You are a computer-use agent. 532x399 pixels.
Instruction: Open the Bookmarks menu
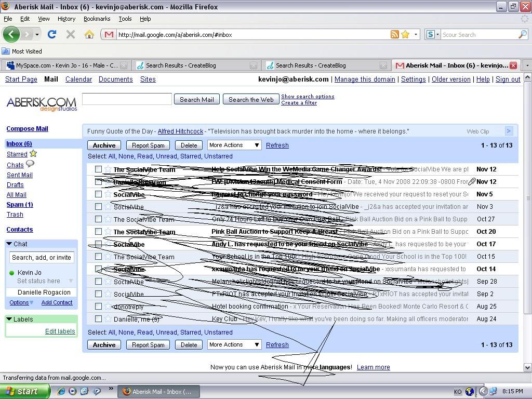[97, 19]
